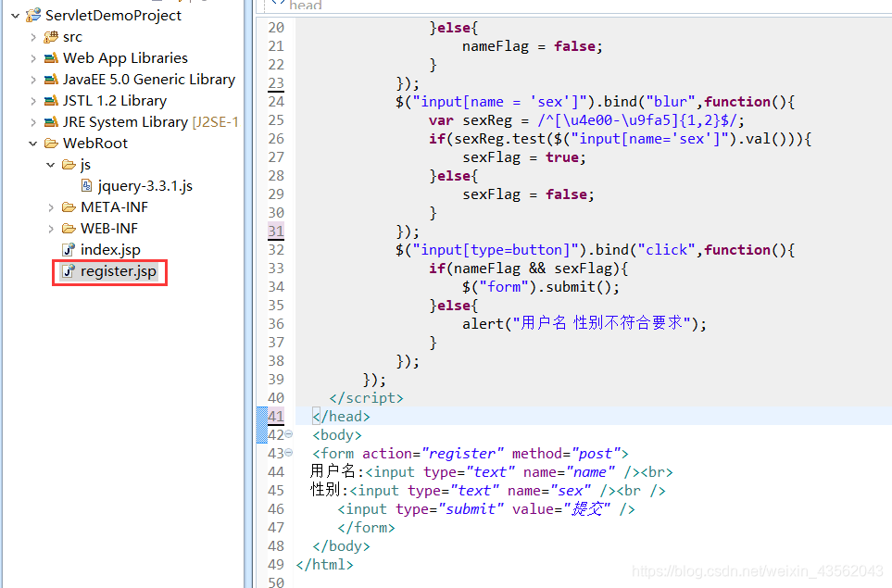The image size is (892, 588).
Task: Open register.jsp in the explorer
Action: [119, 271]
